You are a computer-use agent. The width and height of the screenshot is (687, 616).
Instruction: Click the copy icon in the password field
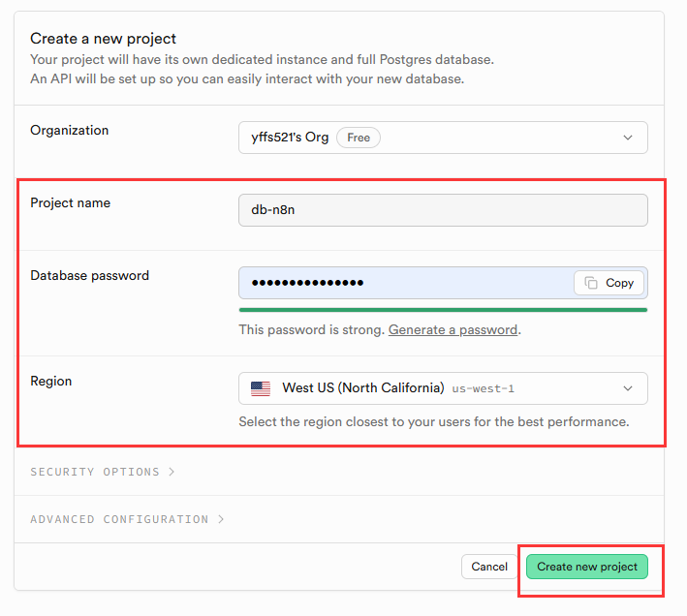click(590, 283)
